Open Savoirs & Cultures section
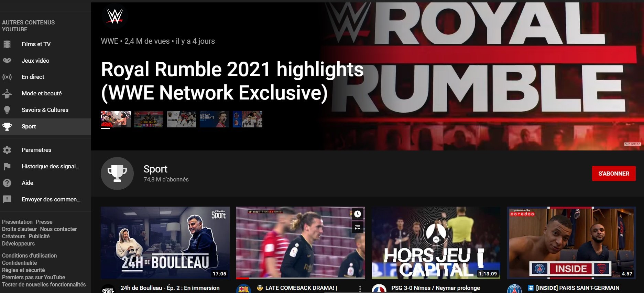644x293 pixels. pos(45,110)
